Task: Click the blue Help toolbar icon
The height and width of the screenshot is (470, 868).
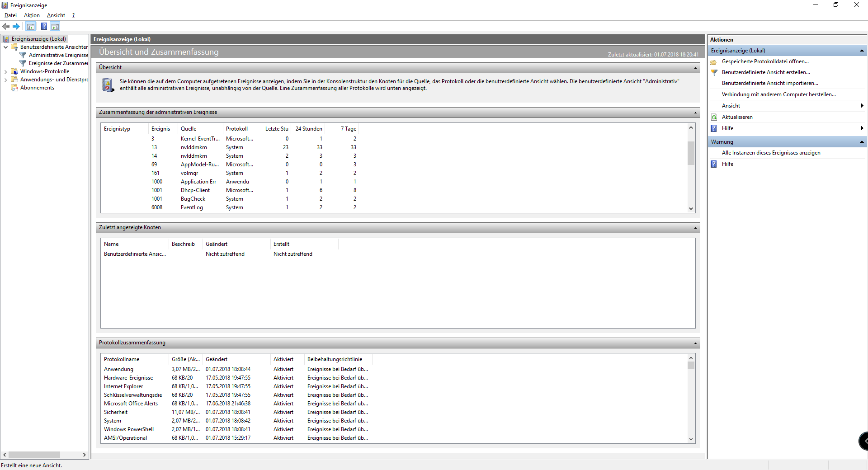Action: 44,26
